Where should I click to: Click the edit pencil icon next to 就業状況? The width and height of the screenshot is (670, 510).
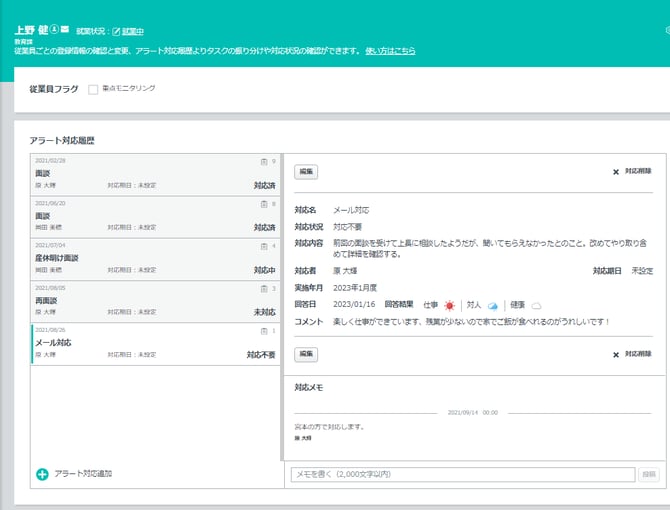(116, 31)
